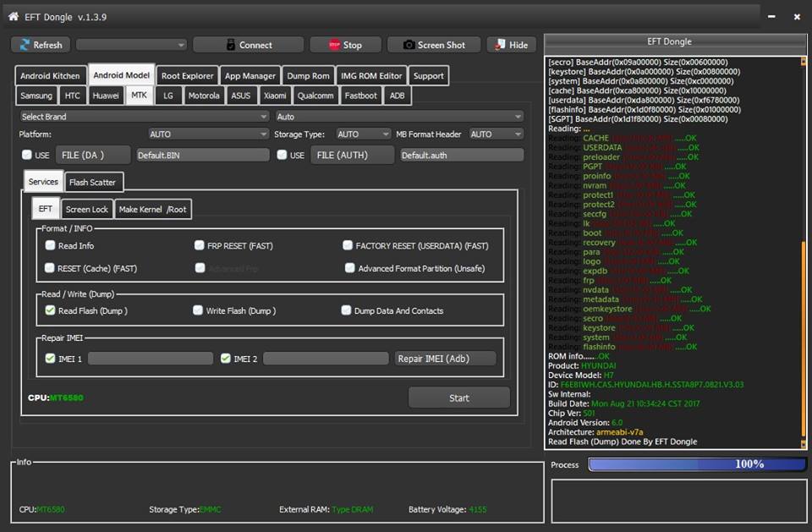
Task: Click the Start button
Action: coord(458,398)
